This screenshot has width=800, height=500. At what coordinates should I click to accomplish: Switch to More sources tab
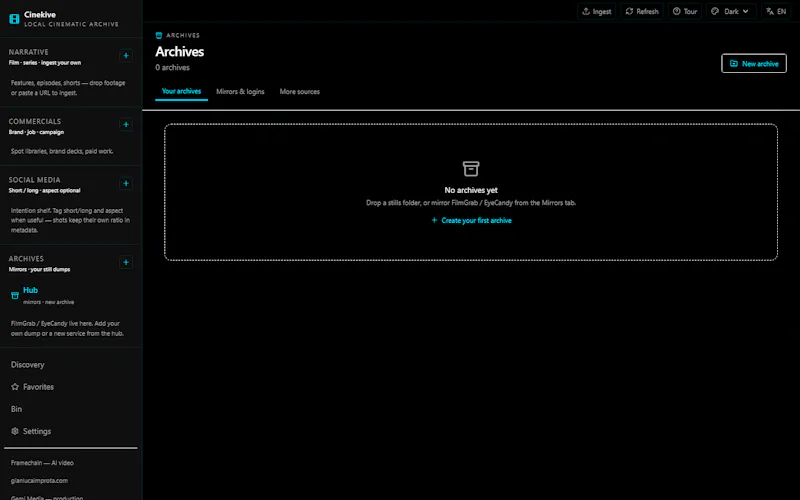pyautogui.click(x=299, y=92)
